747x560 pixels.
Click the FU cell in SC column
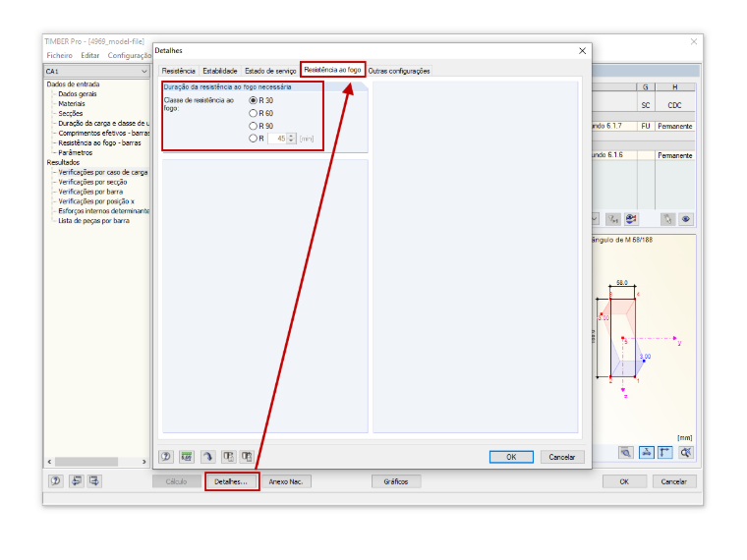(x=646, y=126)
